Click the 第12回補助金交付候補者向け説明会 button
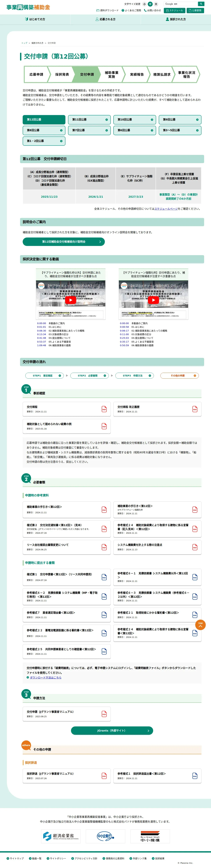This screenshot has width=211, height=868. pos(64,242)
